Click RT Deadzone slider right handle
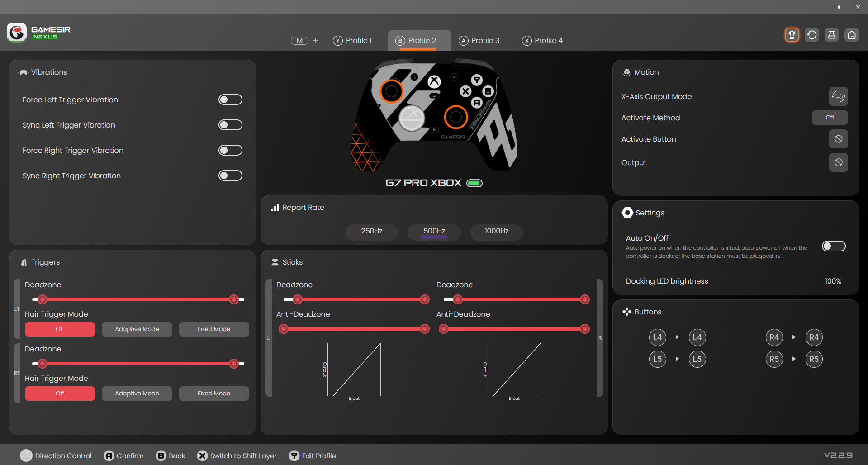Viewport: 868px width, 465px height. (234, 364)
